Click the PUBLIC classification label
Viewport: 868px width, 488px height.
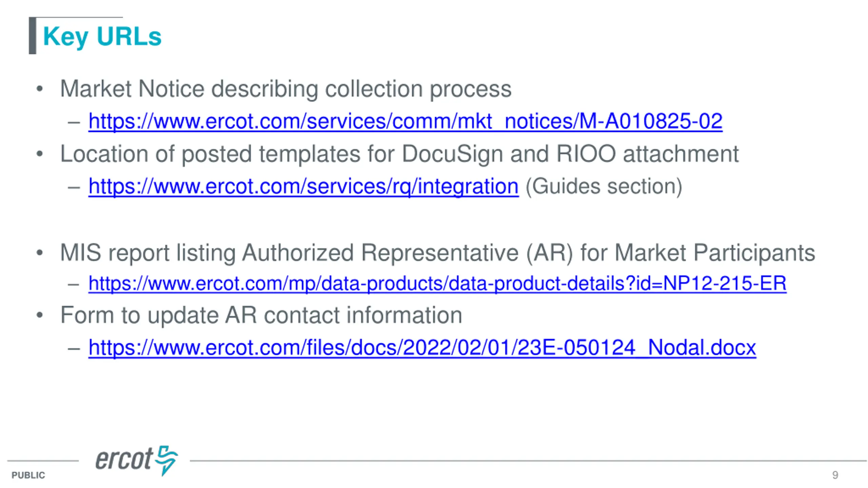point(28,475)
